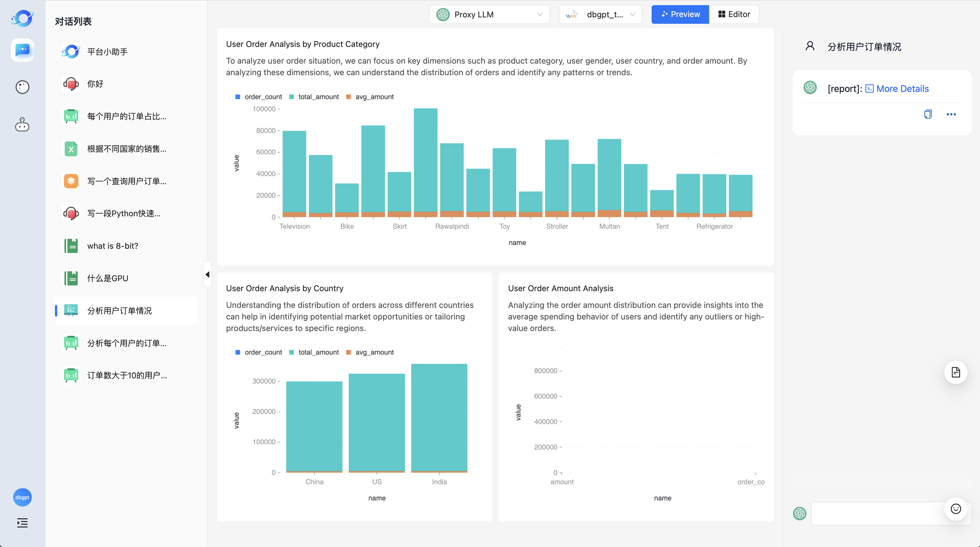Copy the report message with copy icon
The image size is (980, 547).
[x=928, y=114]
